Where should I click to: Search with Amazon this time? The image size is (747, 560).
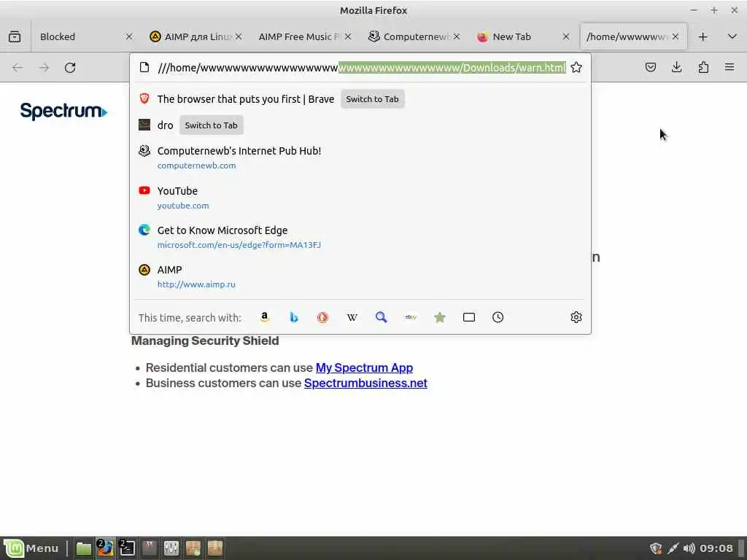[265, 317]
